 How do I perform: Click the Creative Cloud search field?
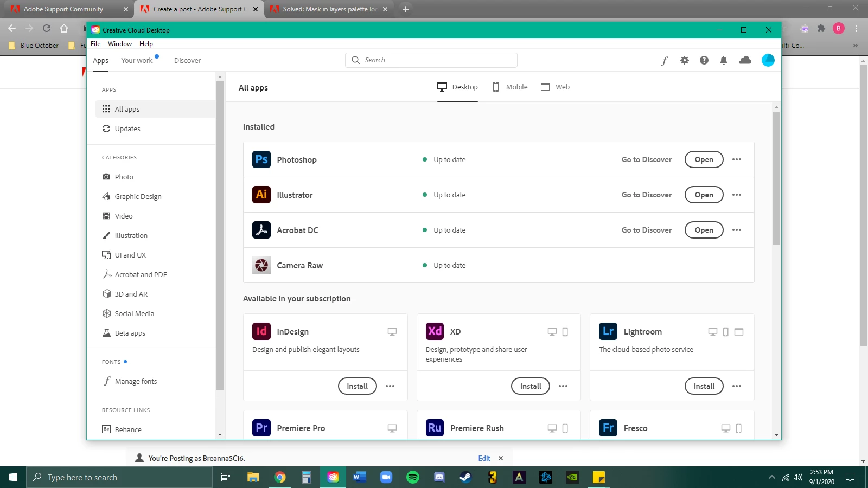pyautogui.click(x=431, y=60)
